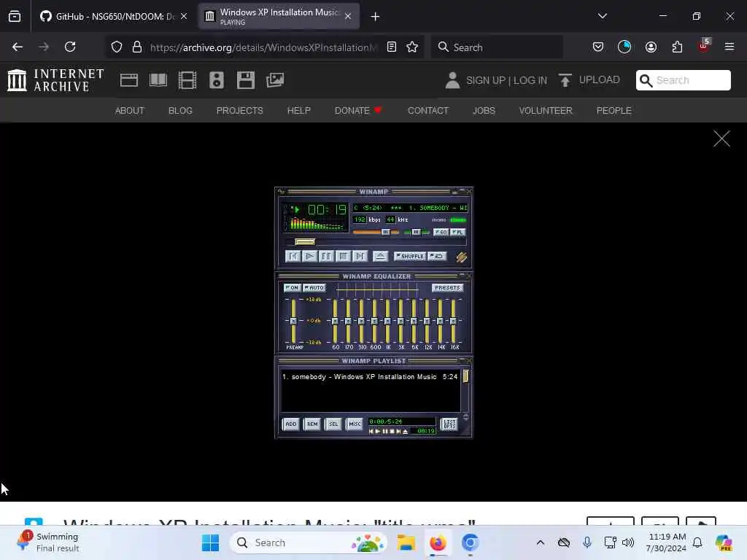The height and width of the screenshot is (560, 747).
Task: Open Windows Start menu
Action: 210,542
